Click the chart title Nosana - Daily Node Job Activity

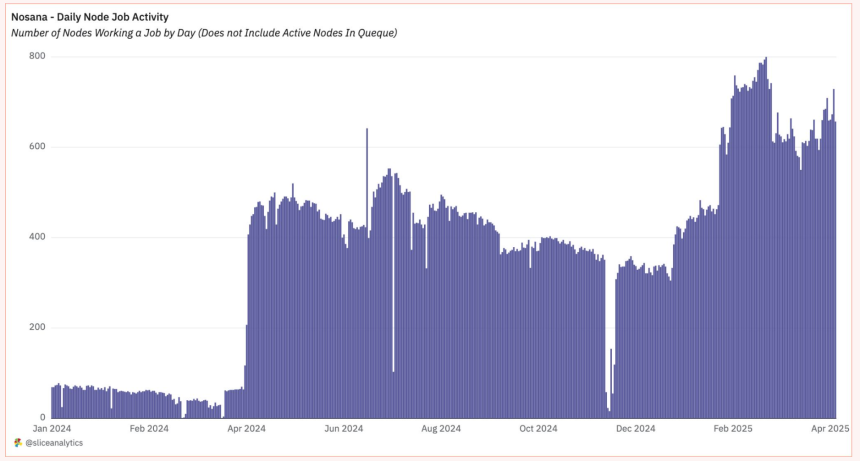click(x=89, y=17)
